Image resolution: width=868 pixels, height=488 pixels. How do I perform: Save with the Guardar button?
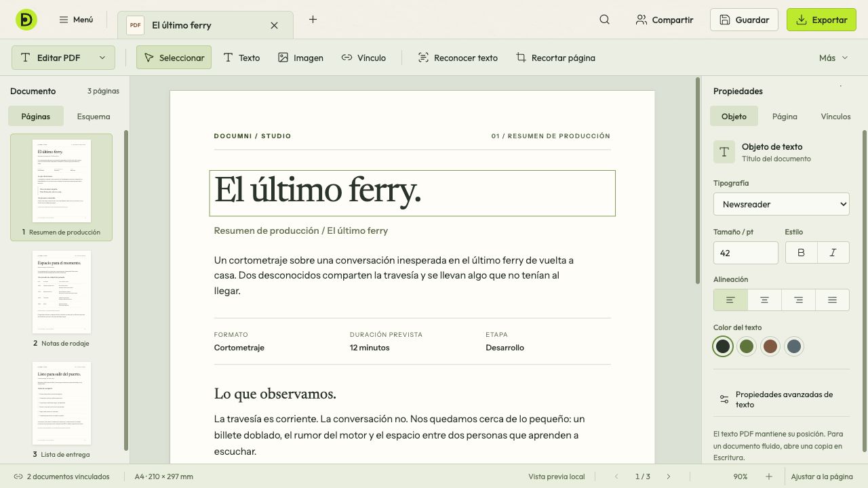744,20
